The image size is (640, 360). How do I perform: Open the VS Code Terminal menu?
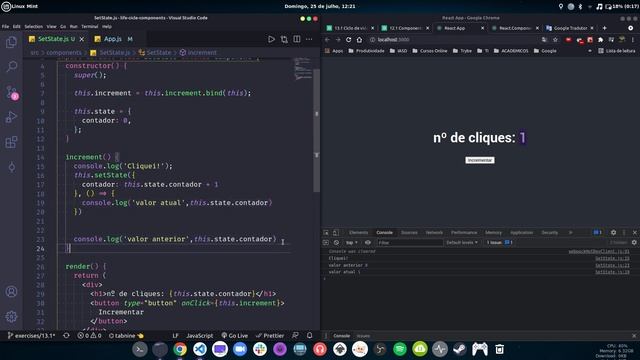[x=89, y=27]
